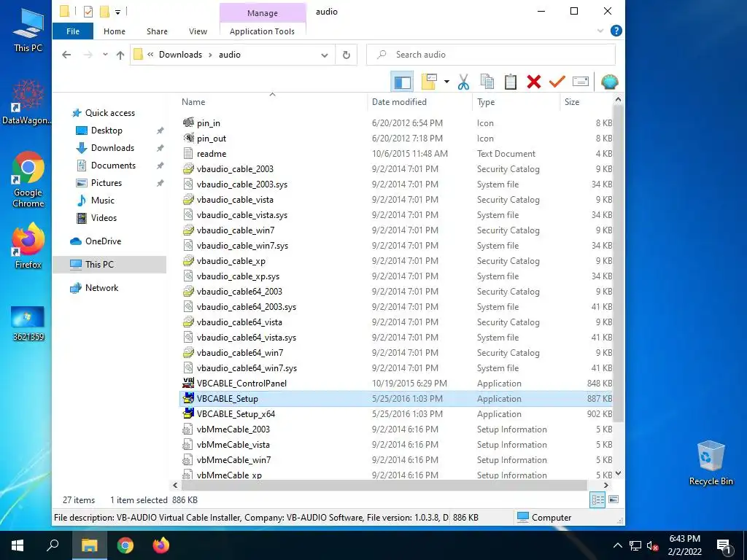Viewport: 747px width, 560px height.
Task: Switch to Details view layout button
Action: click(597, 499)
